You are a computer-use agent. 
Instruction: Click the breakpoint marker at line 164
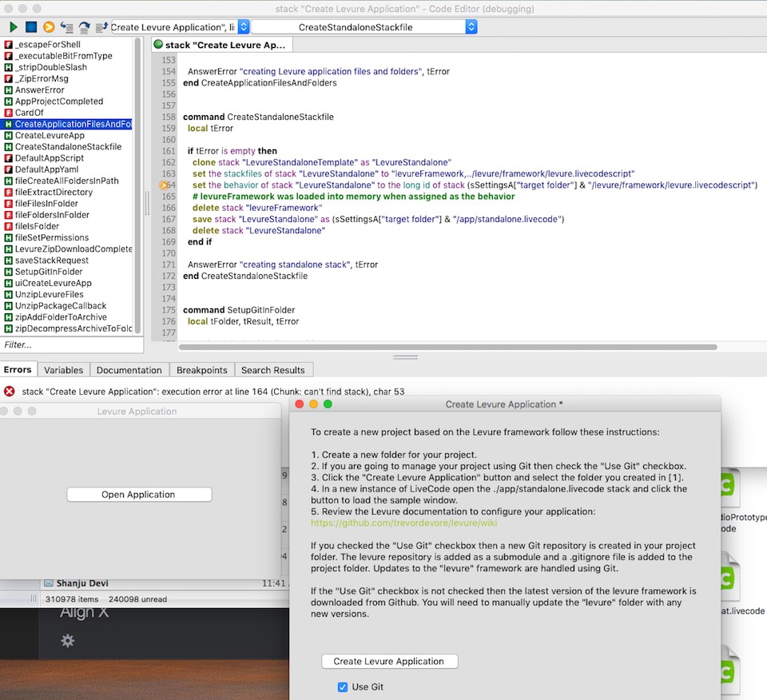pos(165,185)
